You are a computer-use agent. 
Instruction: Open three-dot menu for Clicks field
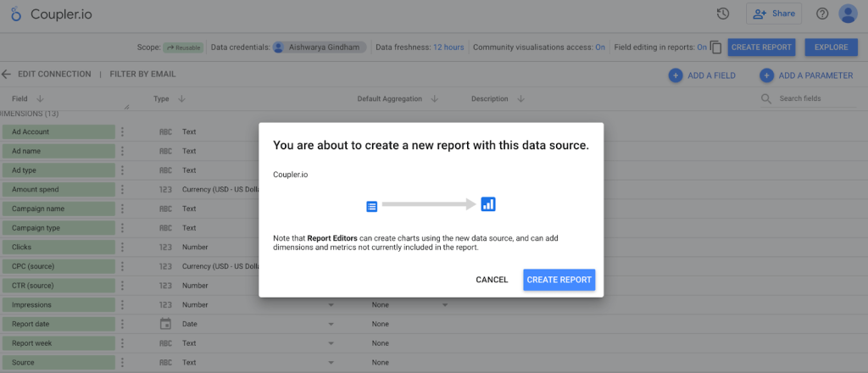(122, 247)
